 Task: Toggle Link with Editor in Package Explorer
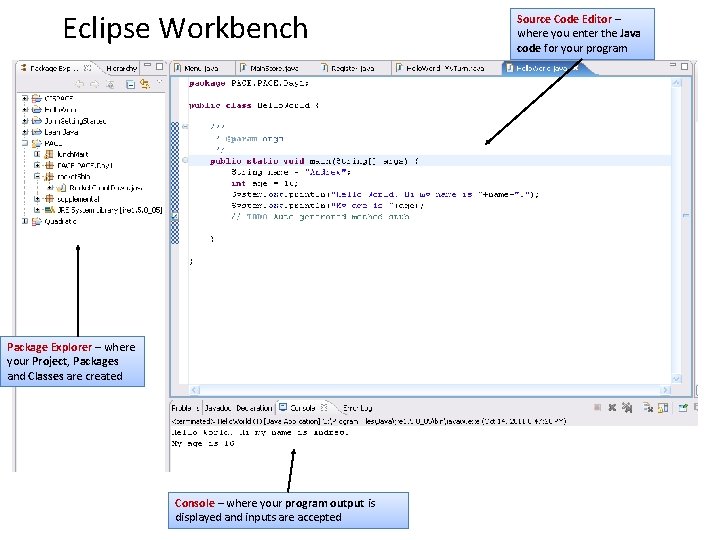145,84
